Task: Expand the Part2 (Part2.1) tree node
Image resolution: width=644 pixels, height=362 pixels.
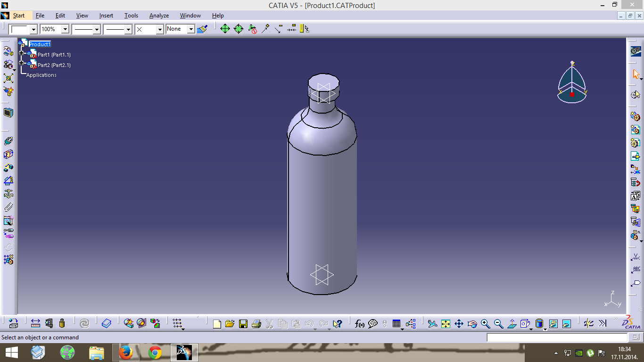Action: 21,63
